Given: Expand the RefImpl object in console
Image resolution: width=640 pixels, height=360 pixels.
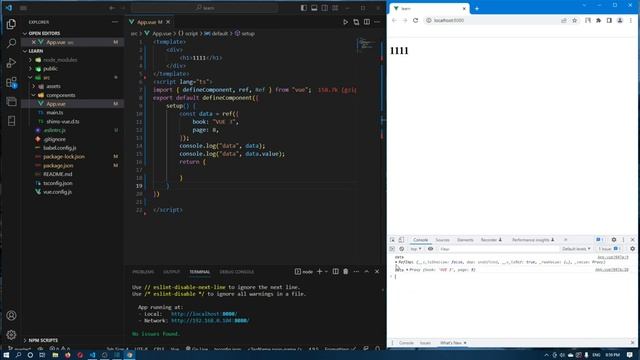Looking at the screenshot, I should tap(396, 262).
